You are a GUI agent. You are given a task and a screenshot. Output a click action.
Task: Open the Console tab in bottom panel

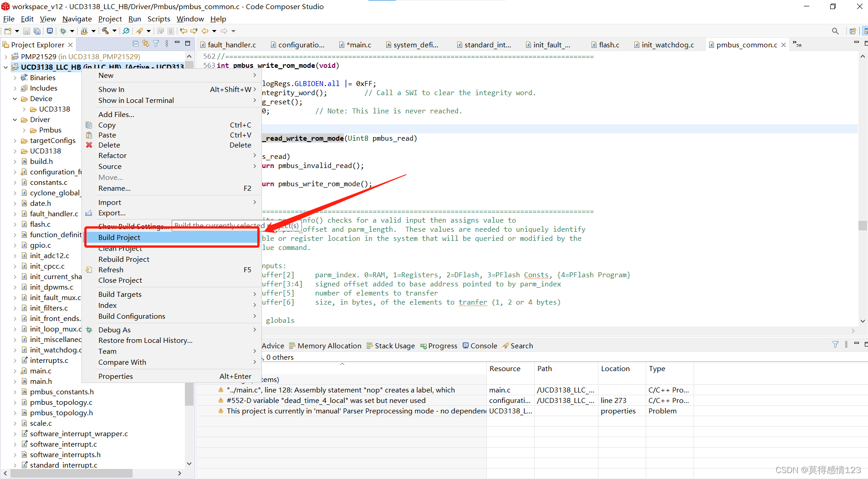[x=480, y=346]
